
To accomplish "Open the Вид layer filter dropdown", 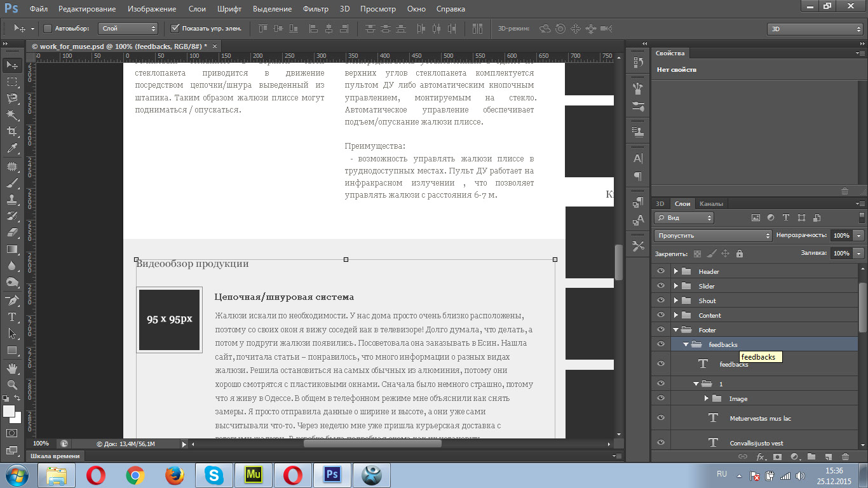I will [684, 217].
